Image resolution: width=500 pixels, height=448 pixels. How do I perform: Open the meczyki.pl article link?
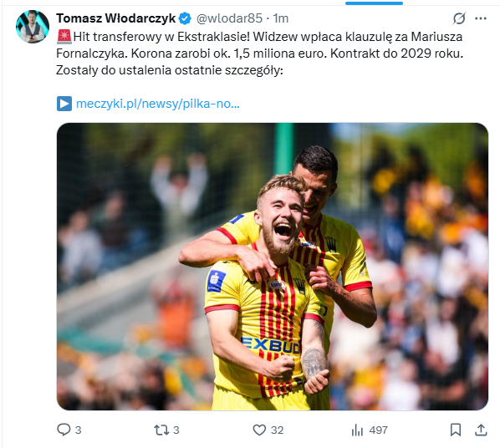[158, 104]
